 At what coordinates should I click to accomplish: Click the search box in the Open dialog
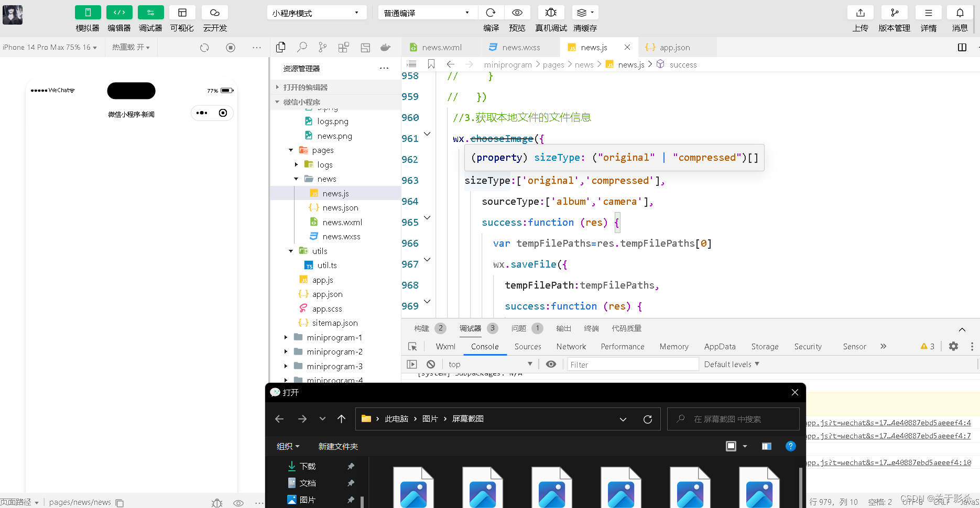pos(733,419)
